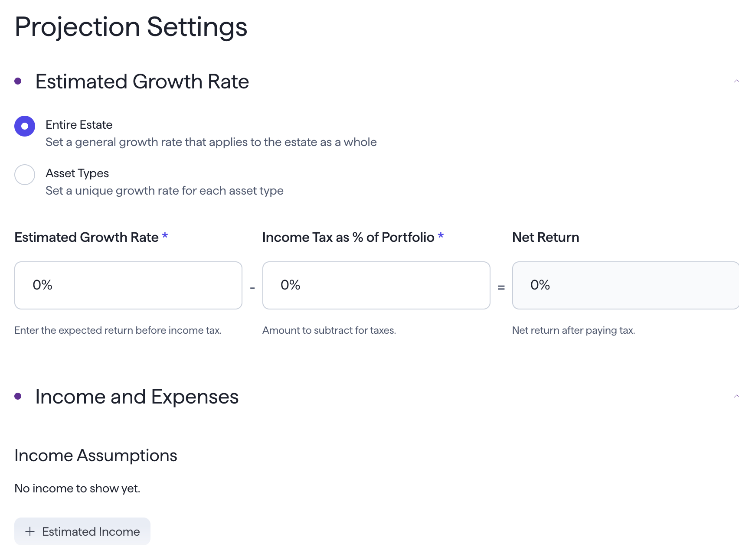739x560 pixels.
Task: Toggle the Income and Expenses section heading
Action: pyautogui.click(x=137, y=397)
